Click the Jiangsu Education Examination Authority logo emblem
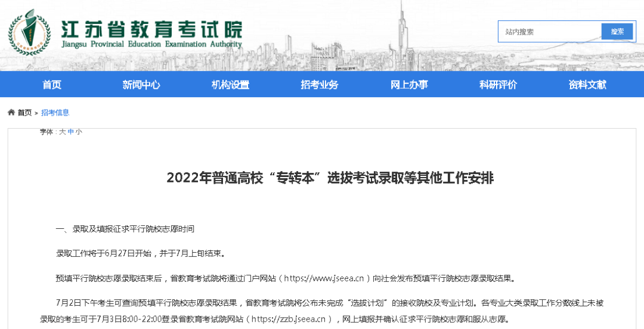The image size is (644, 329). point(30,32)
